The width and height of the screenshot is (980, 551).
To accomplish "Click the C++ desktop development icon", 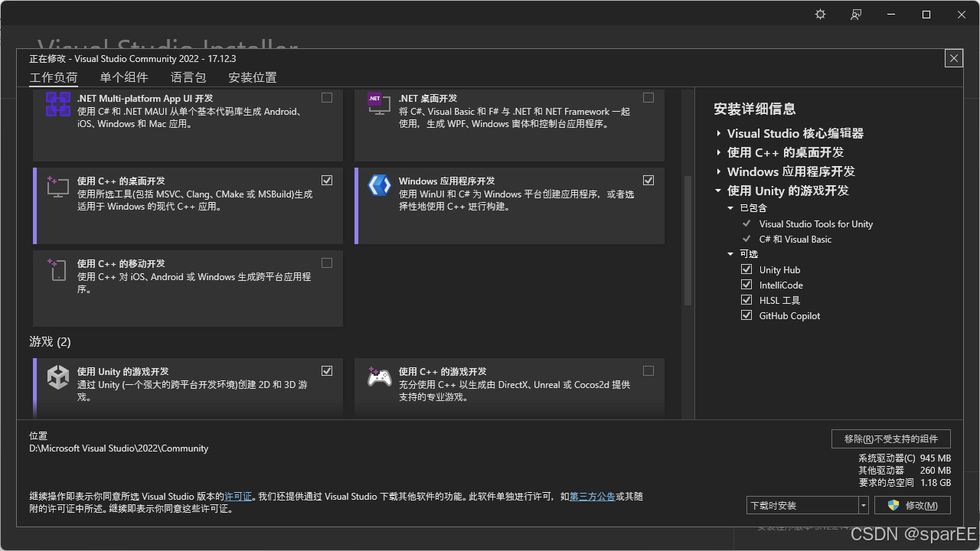I will click(58, 186).
